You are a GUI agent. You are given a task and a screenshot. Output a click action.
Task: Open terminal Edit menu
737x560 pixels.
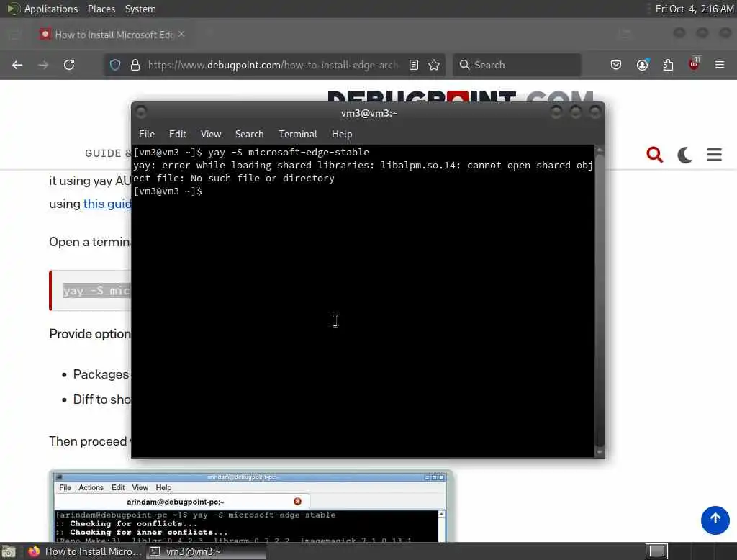[x=177, y=134]
